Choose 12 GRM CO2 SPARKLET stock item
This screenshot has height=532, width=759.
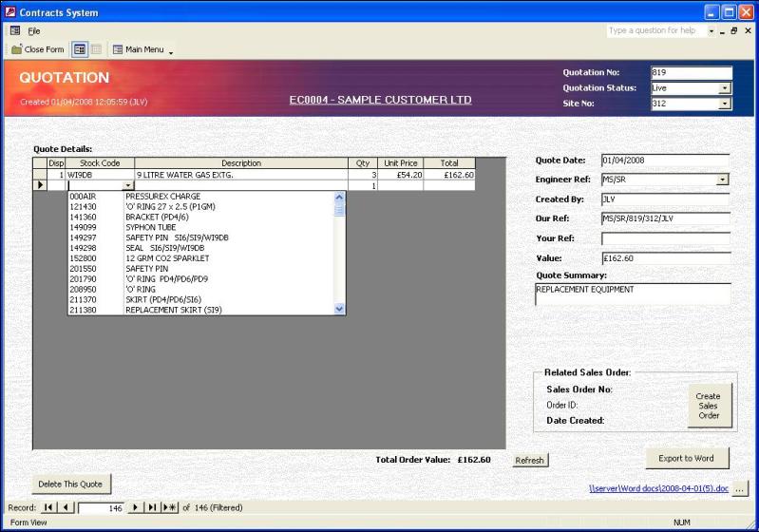pyautogui.click(x=166, y=258)
